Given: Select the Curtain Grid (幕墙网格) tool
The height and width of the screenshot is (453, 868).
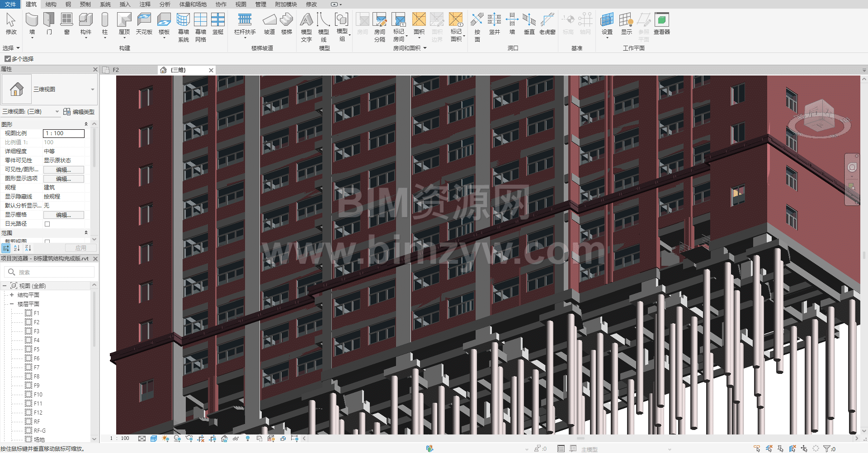Looking at the screenshot, I should [201, 27].
